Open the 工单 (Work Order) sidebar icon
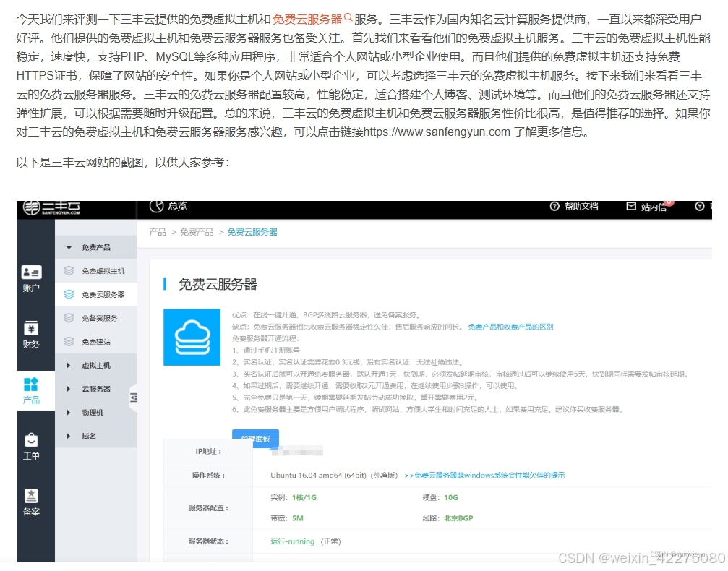The height and width of the screenshot is (571, 728). point(33,446)
